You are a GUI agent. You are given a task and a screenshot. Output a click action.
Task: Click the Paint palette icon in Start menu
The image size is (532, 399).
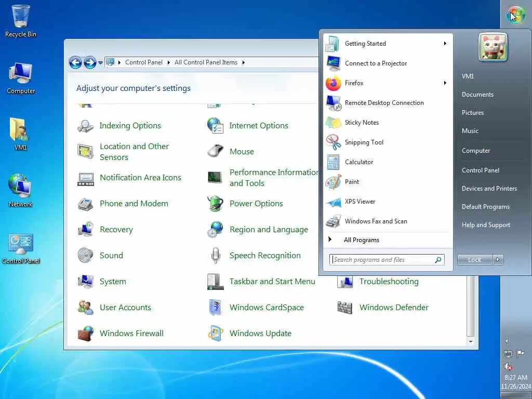click(333, 182)
